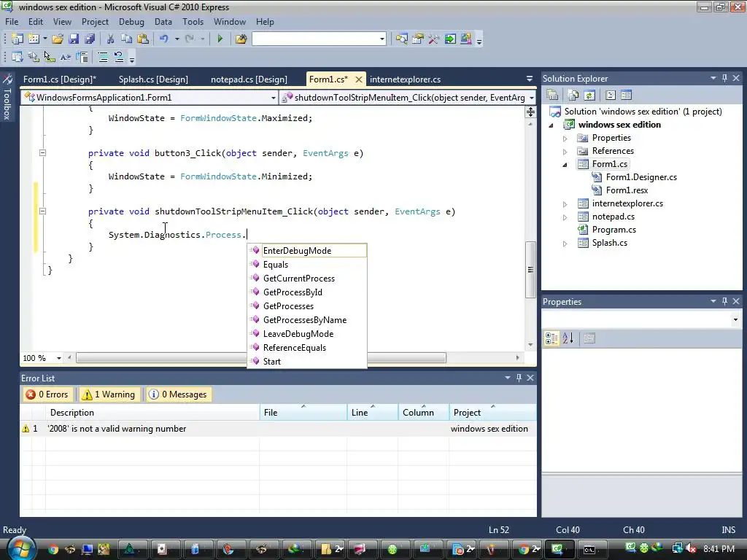Image resolution: width=747 pixels, height=560 pixels.
Task: Click the Cut scissors icon
Action: coord(110,39)
